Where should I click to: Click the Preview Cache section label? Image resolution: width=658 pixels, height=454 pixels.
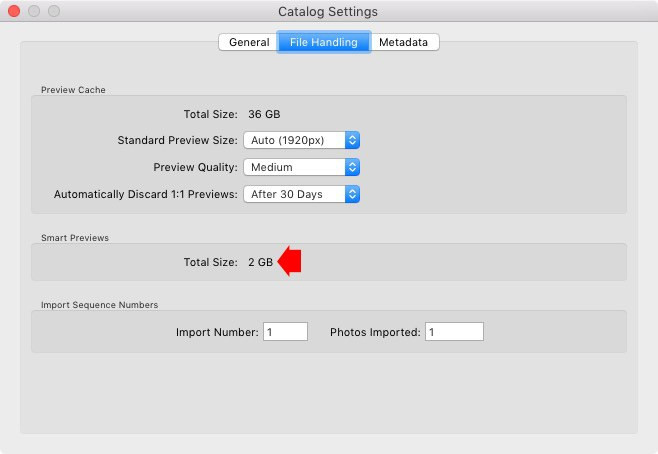click(x=73, y=90)
